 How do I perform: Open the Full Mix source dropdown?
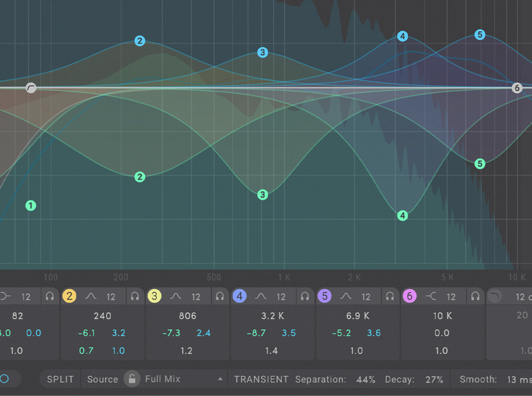coord(184,379)
